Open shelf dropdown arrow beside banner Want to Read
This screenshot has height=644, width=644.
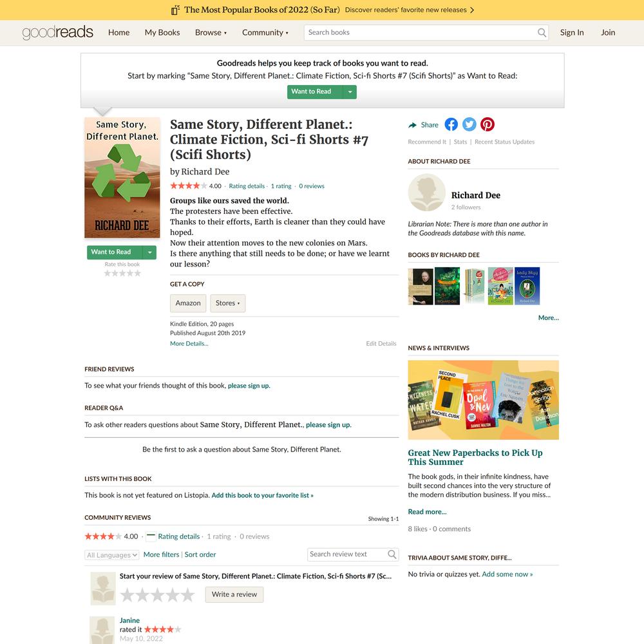350,92
